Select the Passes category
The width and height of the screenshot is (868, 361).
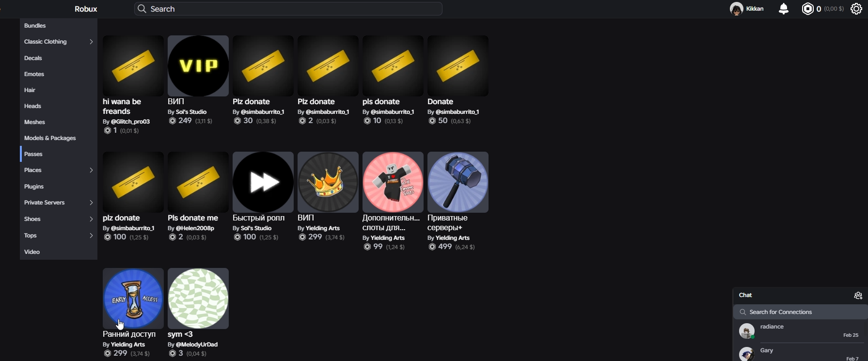[x=59, y=154]
